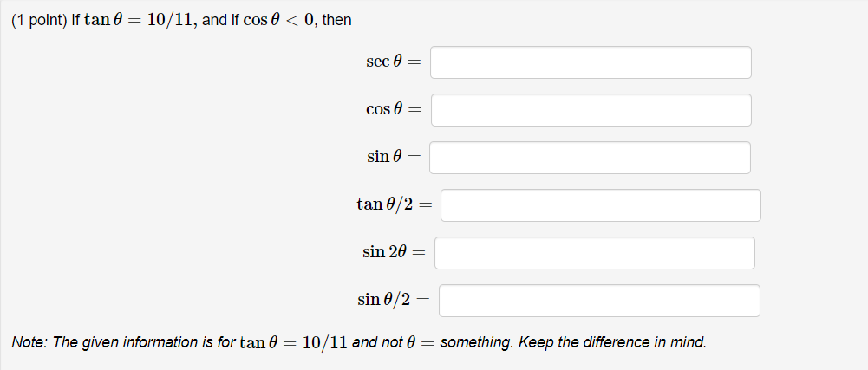
Task: Click the 'tan θ/2 =' label
Action: click(x=394, y=204)
